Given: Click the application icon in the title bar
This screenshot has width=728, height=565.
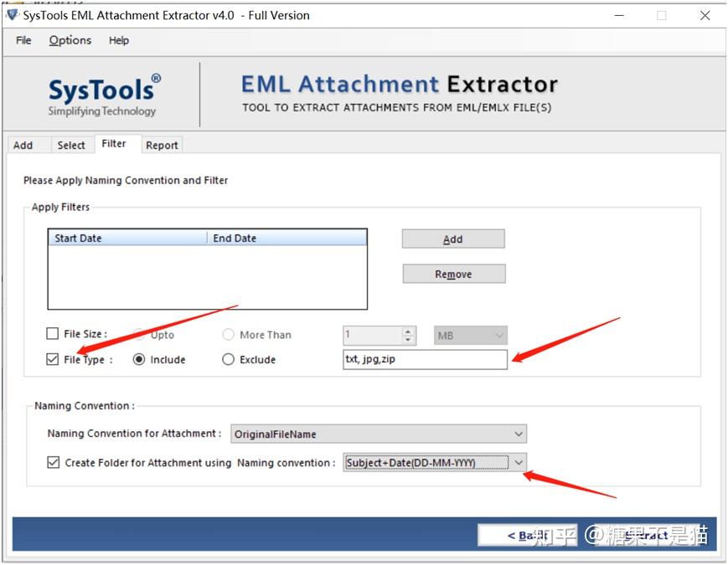Looking at the screenshot, I should [x=13, y=15].
